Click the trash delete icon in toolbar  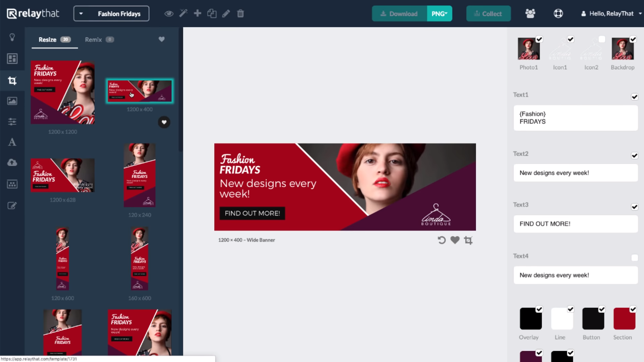tap(240, 13)
